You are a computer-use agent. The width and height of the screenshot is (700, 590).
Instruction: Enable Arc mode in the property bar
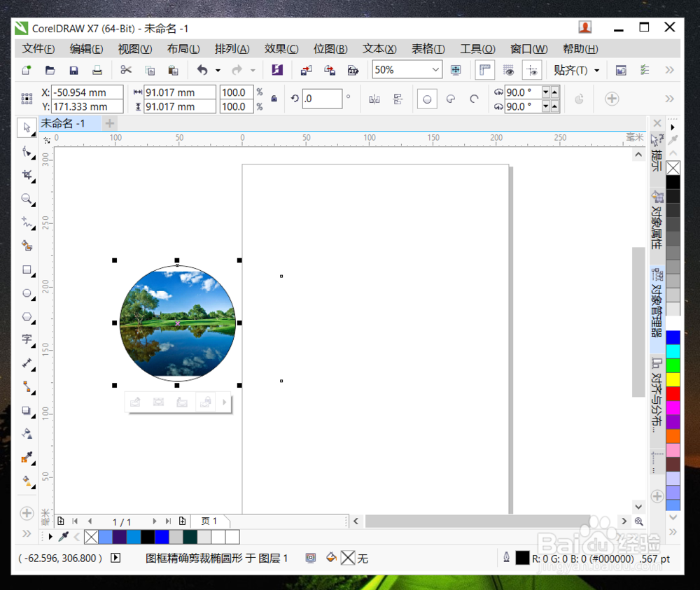pos(474,99)
